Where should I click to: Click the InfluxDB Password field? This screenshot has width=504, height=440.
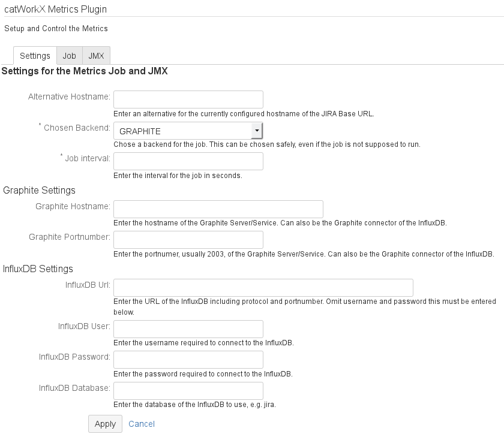point(188,360)
